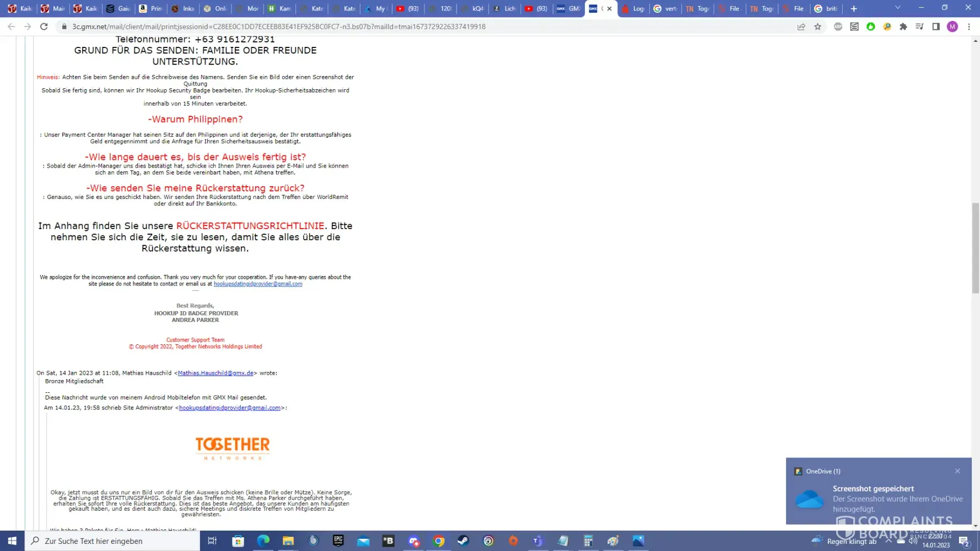
Task: Switch to the 'Gaiu' tab
Action: click(118, 8)
